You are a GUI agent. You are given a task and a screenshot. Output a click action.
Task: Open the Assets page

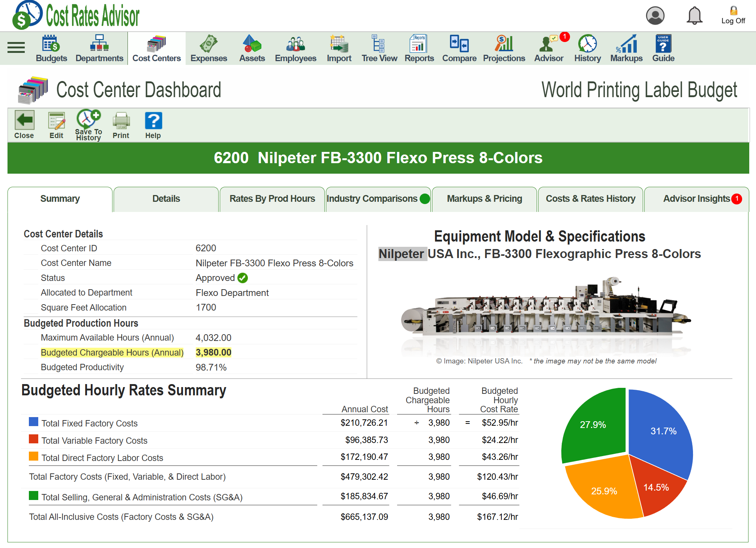tap(252, 49)
